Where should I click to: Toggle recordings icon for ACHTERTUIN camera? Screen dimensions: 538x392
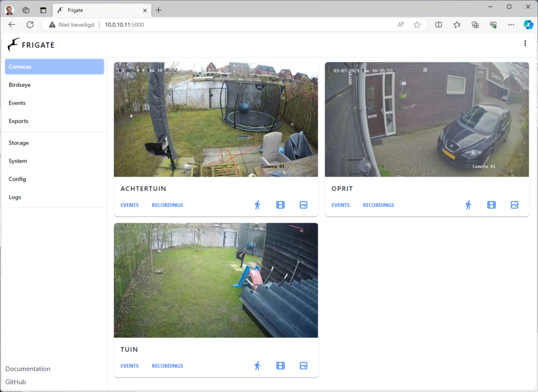coord(281,205)
